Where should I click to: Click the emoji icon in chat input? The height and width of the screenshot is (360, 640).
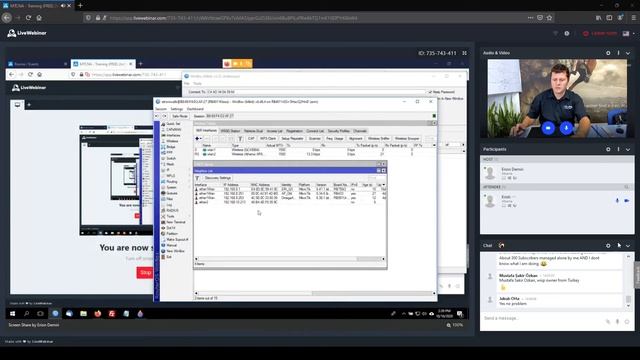click(x=627, y=322)
